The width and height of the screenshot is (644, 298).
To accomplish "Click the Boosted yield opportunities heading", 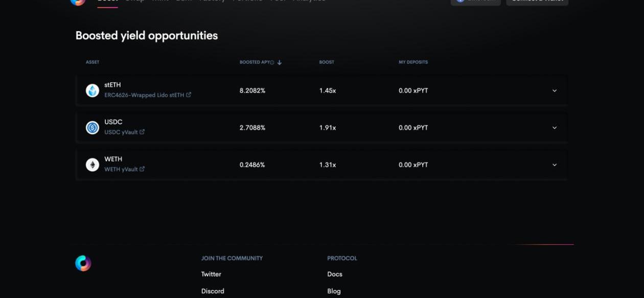I will pyautogui.click(x=147, y=36).
